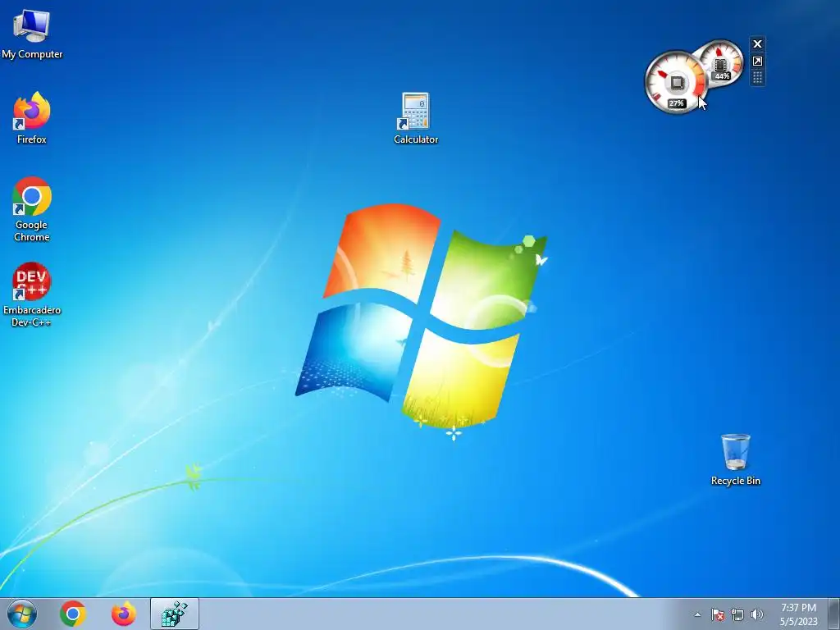Screen dimensions: 840x630
Task: Select the Embarcadero Dev-C++ desktop shortcut
Action: coord(32,294)
